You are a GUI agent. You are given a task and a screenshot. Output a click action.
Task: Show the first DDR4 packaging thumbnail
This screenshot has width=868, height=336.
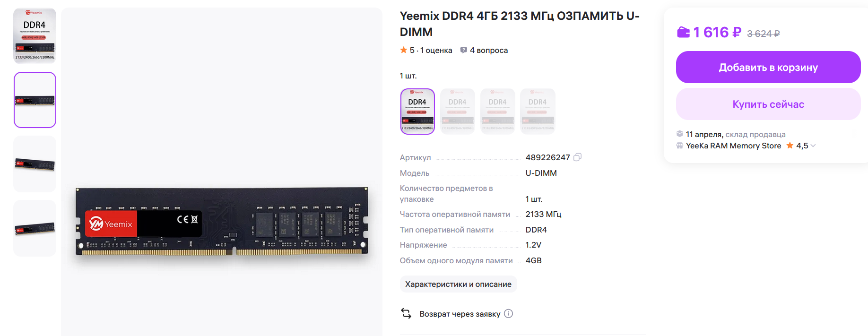click(x=35, y=36)
